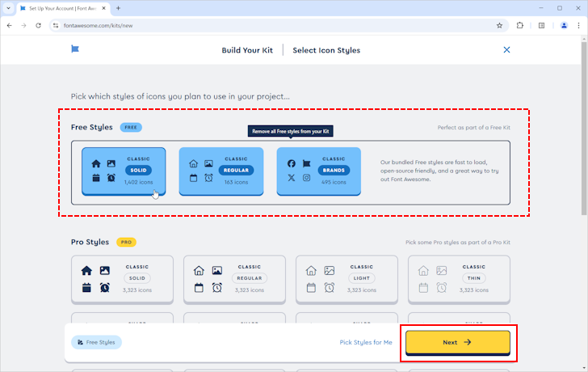Bookmark this page with the star icon
Screen dimensions: 588x372
pos(499,25)
